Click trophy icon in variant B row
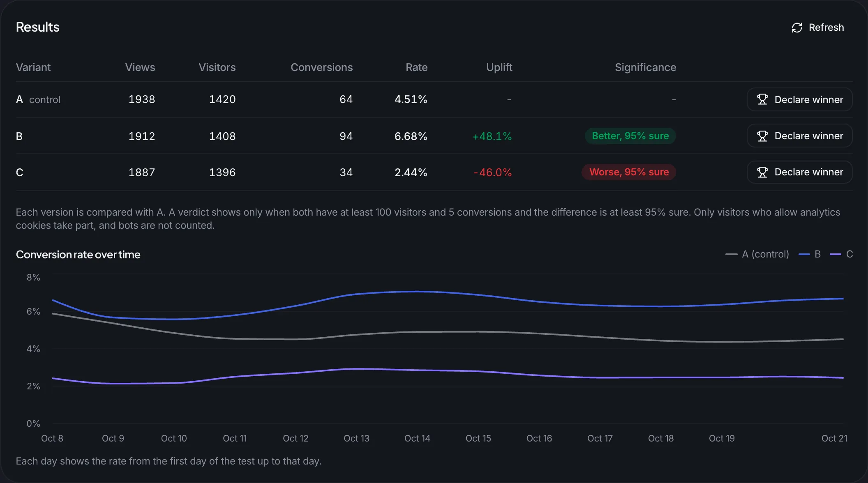This screenshot has width=868, height=483. (x=762, y=136)
